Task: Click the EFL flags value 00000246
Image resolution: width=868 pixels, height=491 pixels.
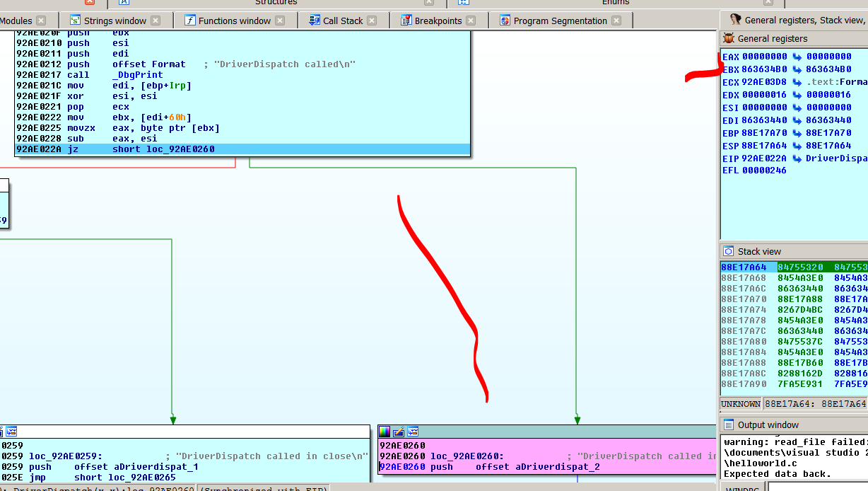Action: point(764,171)
